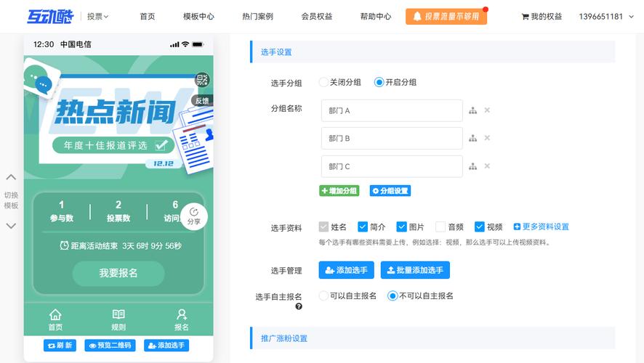Click the green 增加分组 button

point(339,191)
